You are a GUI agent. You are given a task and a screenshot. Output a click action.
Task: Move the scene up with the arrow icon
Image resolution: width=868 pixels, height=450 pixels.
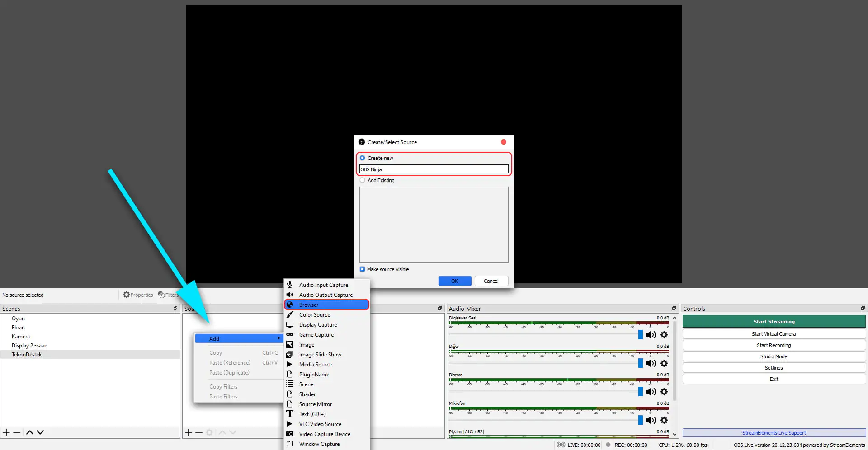coord(30,432)
